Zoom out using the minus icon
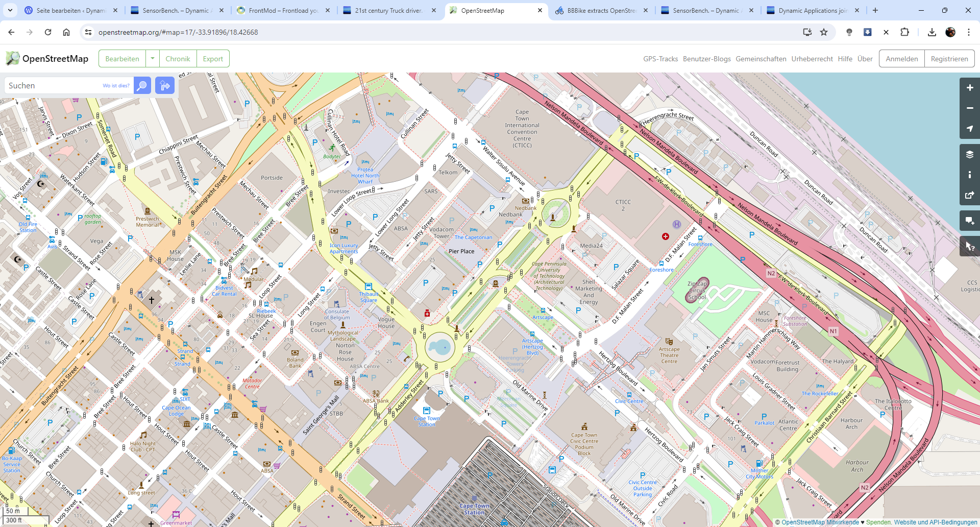The width and height of the screenshot is (980, 527). click(970, 108)
